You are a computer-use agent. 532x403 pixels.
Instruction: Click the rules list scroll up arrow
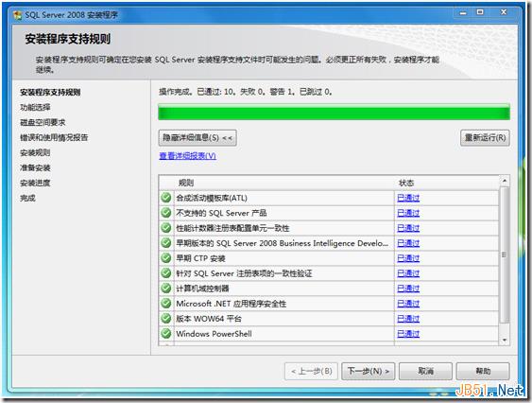pos(505,181)
